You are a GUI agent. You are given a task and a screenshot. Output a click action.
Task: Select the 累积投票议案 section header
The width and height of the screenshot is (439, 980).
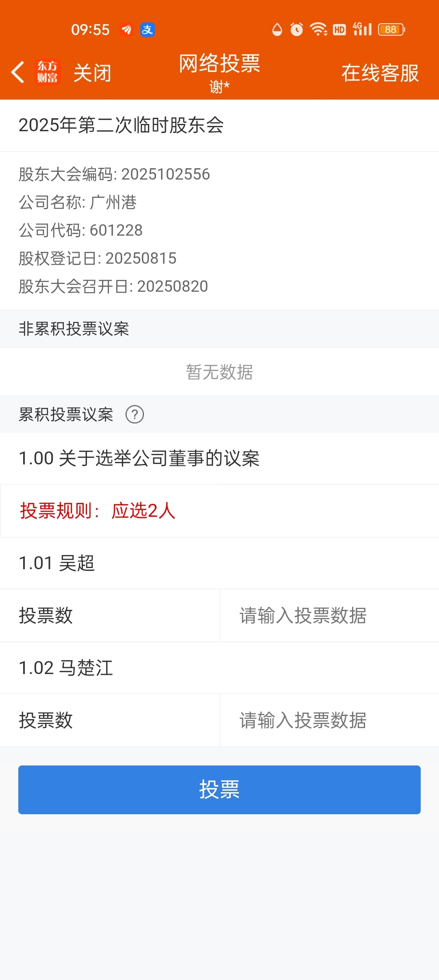point(219,414)
